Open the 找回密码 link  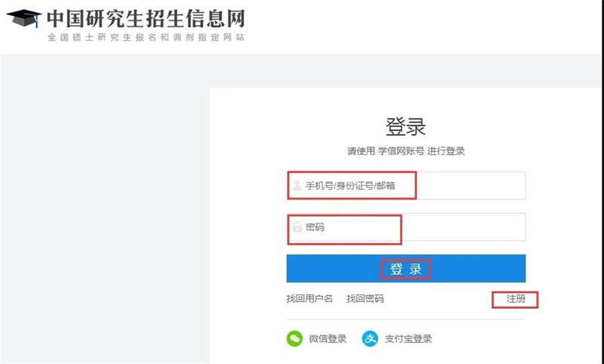click(365, 299)
